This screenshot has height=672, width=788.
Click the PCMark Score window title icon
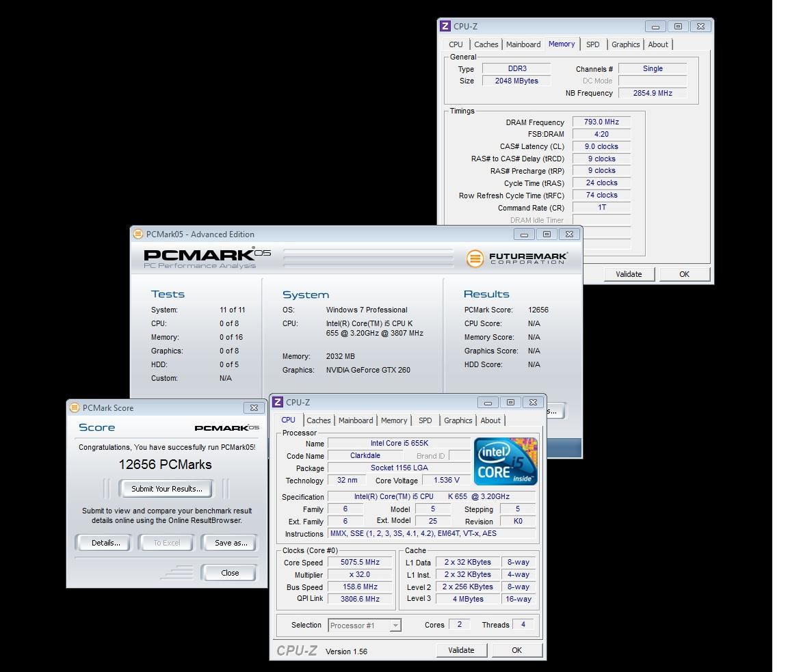coord(75,408)
